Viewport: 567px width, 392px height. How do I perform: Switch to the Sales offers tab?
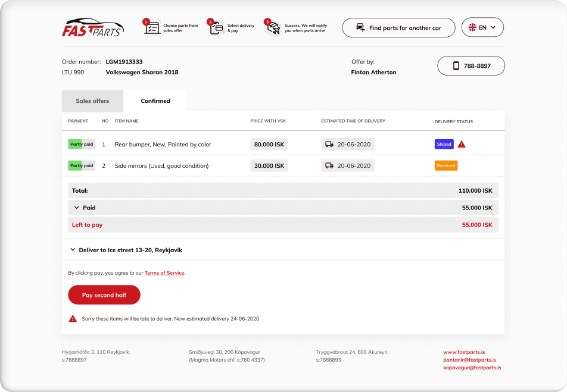(x=92, y=101)
